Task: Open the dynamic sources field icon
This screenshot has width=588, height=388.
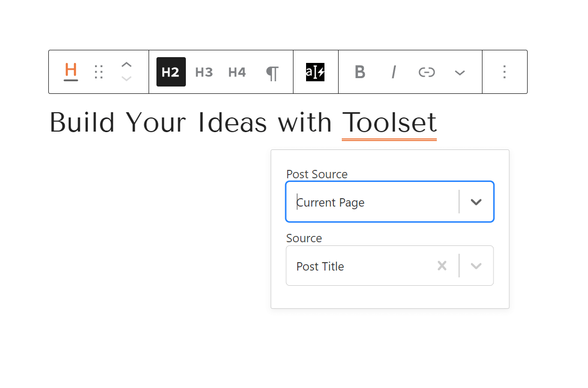Action: tap(315, 72)
